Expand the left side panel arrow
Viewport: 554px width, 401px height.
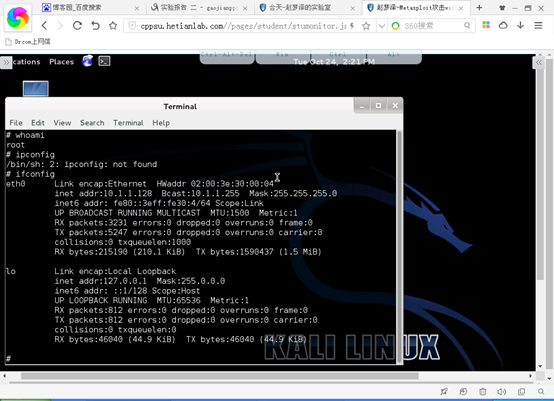click(6, 63)
